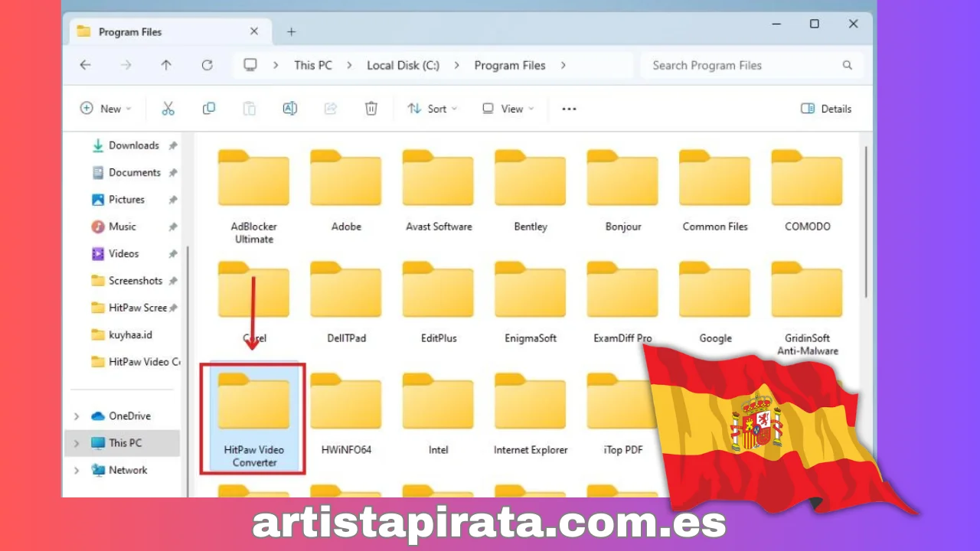Click the chevron after This PC breadcrumb
The height and width of the screenshot is (551, 980).
[349, 65]
